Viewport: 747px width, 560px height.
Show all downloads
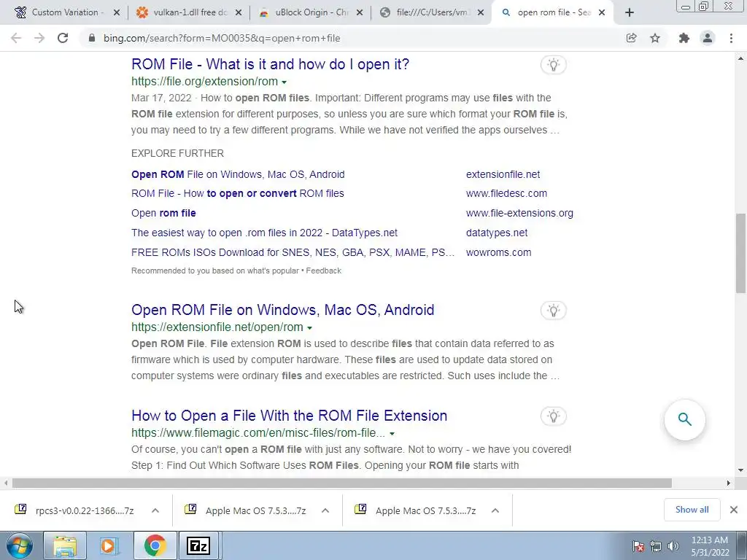[692, 510]
